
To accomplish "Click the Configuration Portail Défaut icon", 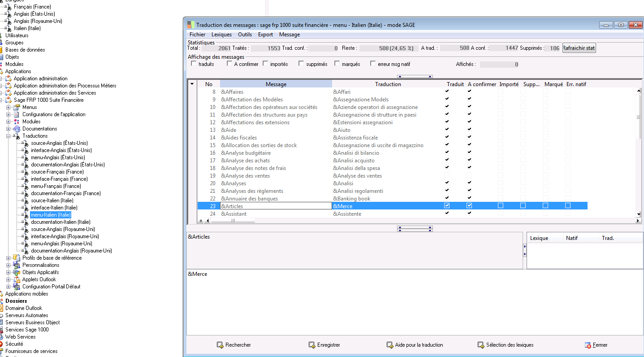I will pos(17,287).
